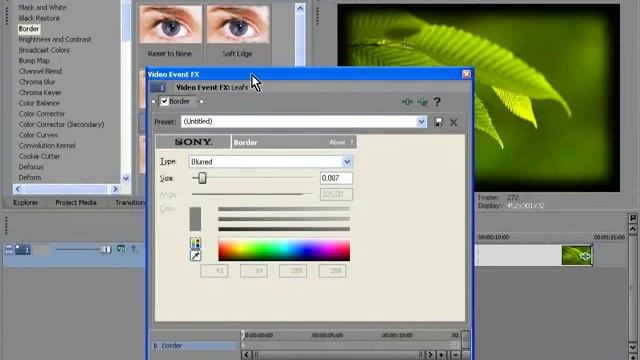640x360 pixels.
Task: Select the Border effect in list
Action: [29, 29]
